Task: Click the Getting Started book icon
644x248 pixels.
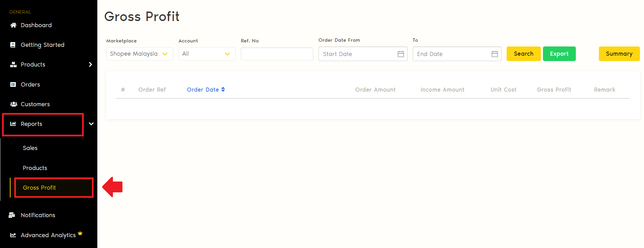Action: pyautogui.click(x=13, y=45)
